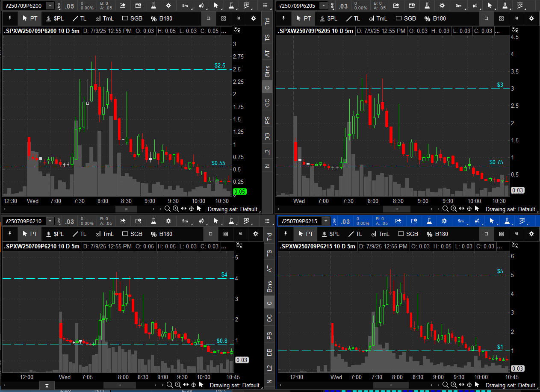Enable the TL trendline tool in P6205 panel
Screen dimensions: 540x392
pos(354,18)
